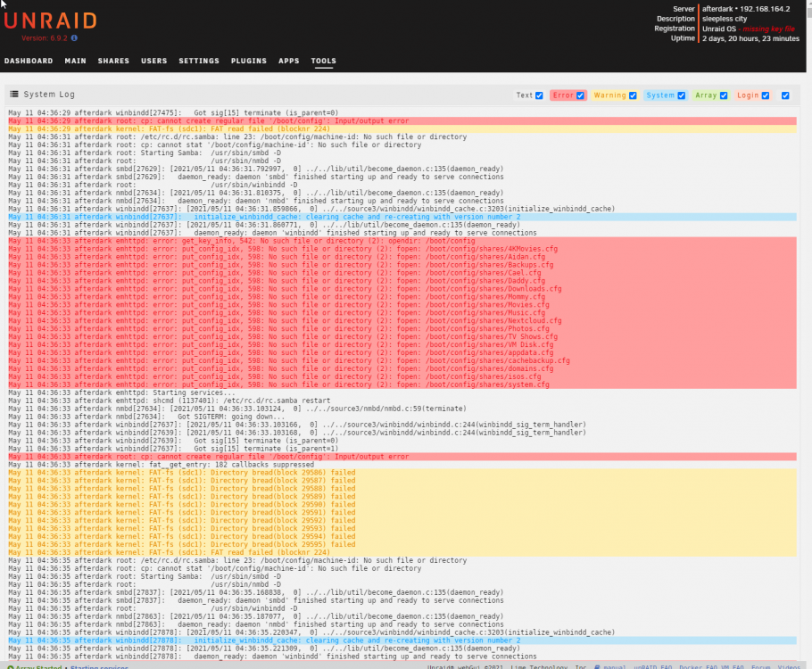Viewport: 812px width, 669px height.
Task: Select the 04:36:31 'initialize_winbindd_cache: clearing cache' blue line
Action: [x=402, y=217]
